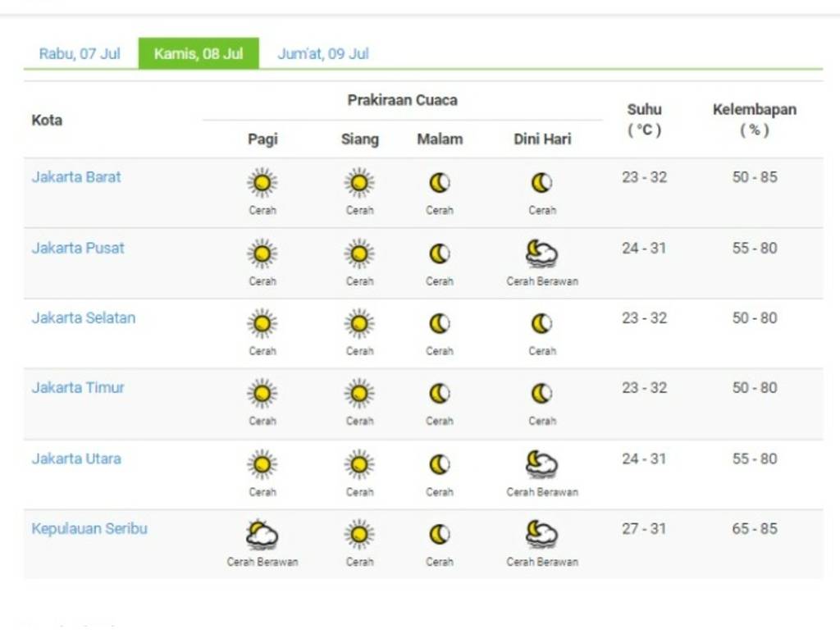Click Kepulauan Seribu's Pagi partly cloudy icon
840x630 pixels.
click(x=262, y=535)
